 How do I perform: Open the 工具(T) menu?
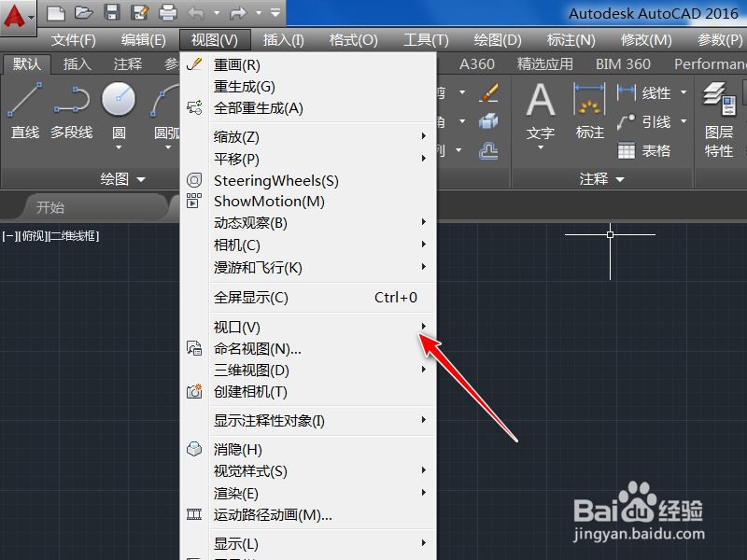(426, 40)
